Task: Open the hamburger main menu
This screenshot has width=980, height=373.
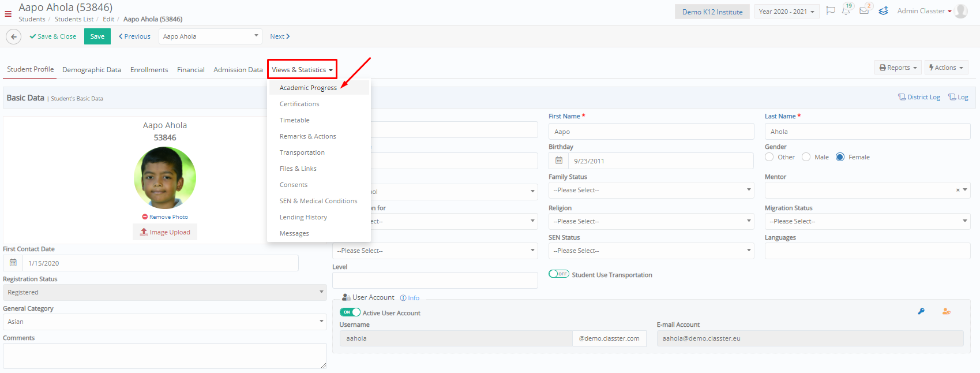Action: (8, 14)
